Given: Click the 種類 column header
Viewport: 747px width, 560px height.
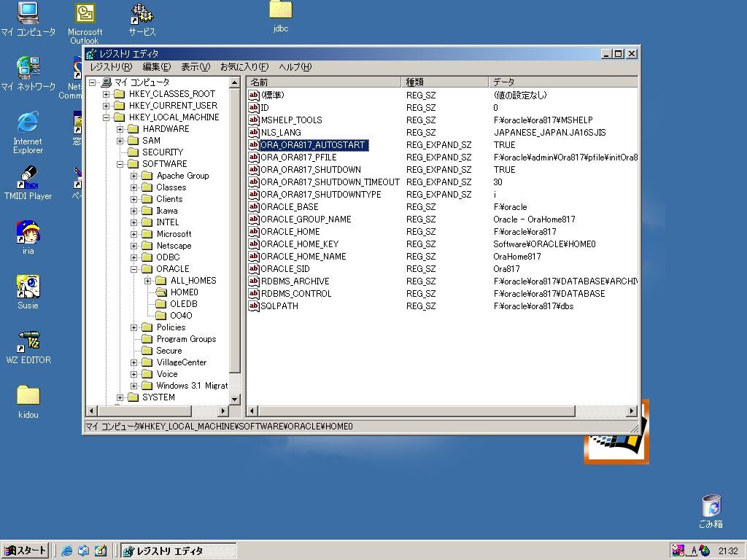Looking at the screenshot, I should 445,82.
